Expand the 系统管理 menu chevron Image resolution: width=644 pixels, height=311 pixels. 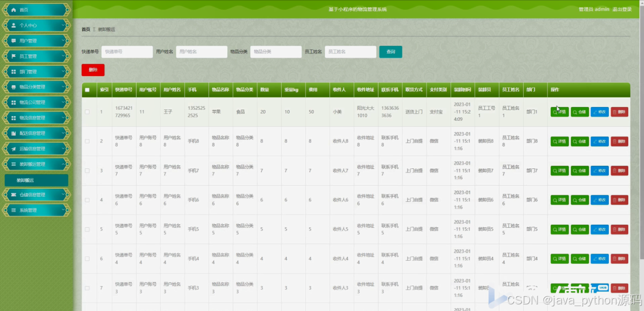[x=63, y=210]
